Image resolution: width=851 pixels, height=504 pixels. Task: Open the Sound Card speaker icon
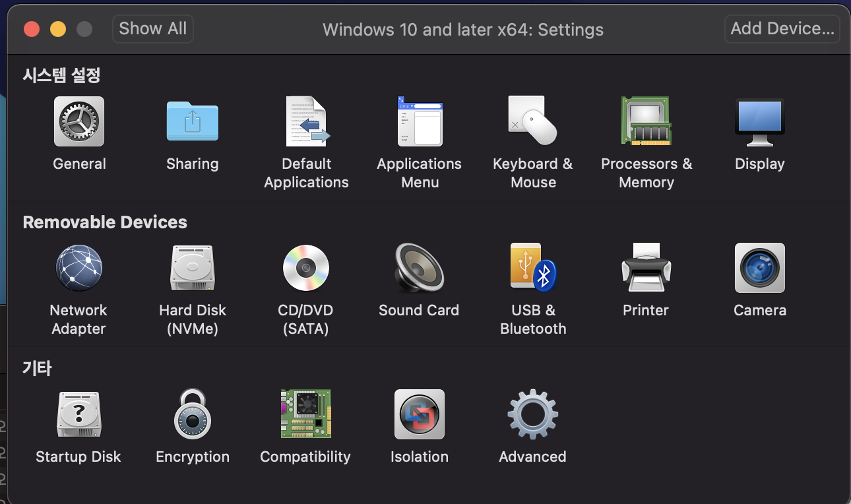[x=420, y=268]
